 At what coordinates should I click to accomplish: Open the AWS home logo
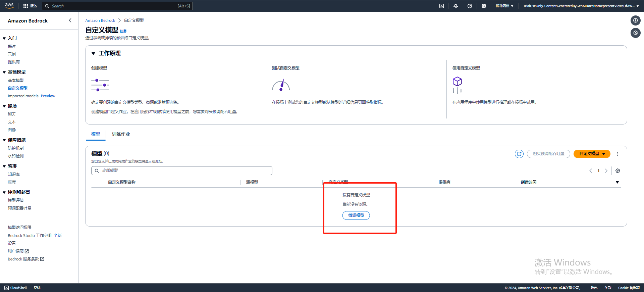pyautogui.click(x=9, y=6)
